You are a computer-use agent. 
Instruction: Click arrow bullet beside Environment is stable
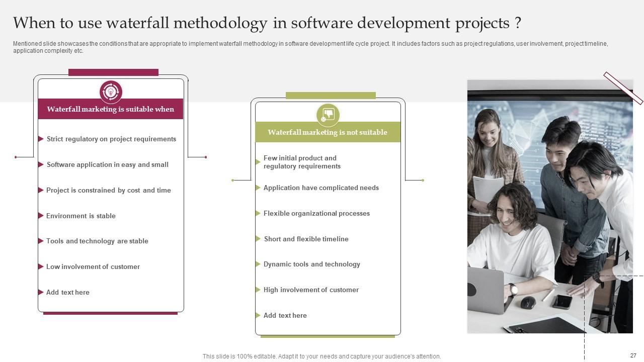pyautogui.click(x=41, y=216)
